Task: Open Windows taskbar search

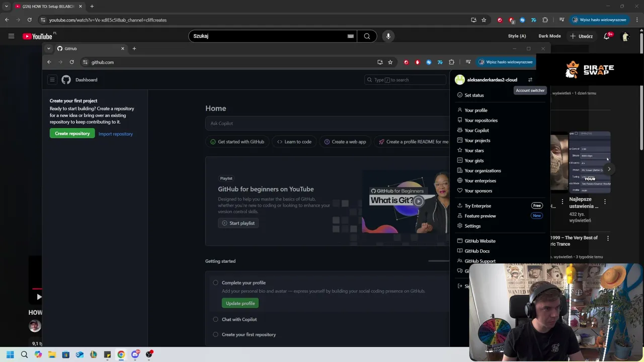Action: (24, 354)
